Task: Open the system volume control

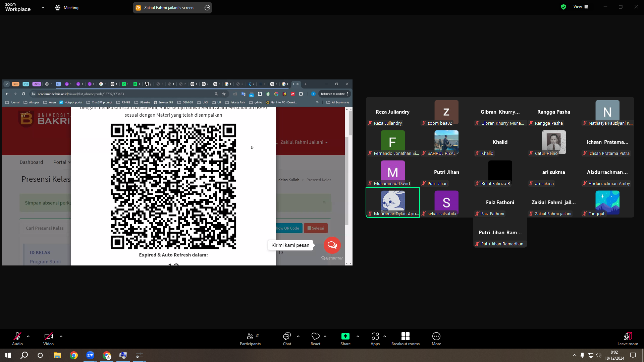Action: [599, 355]
